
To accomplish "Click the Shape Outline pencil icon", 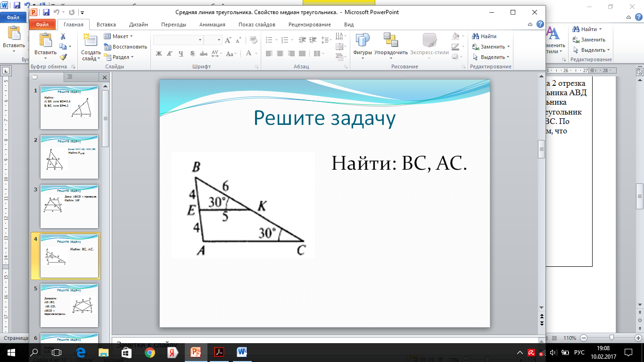I will [x=455, y=47].
